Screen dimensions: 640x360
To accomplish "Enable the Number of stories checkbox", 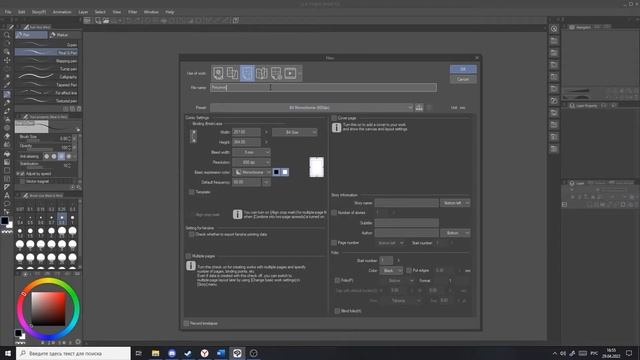I will [334, 213].
